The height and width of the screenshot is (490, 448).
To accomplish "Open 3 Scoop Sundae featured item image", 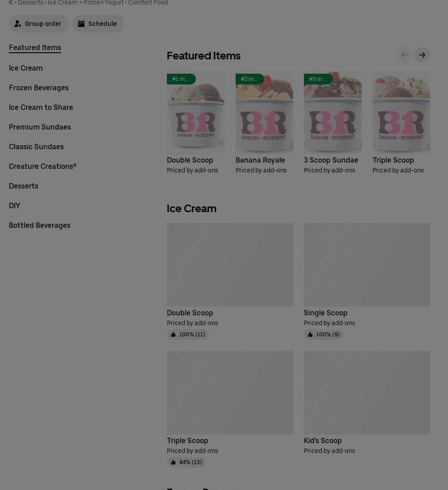I will pyautogui.click(x=333, y=112).
